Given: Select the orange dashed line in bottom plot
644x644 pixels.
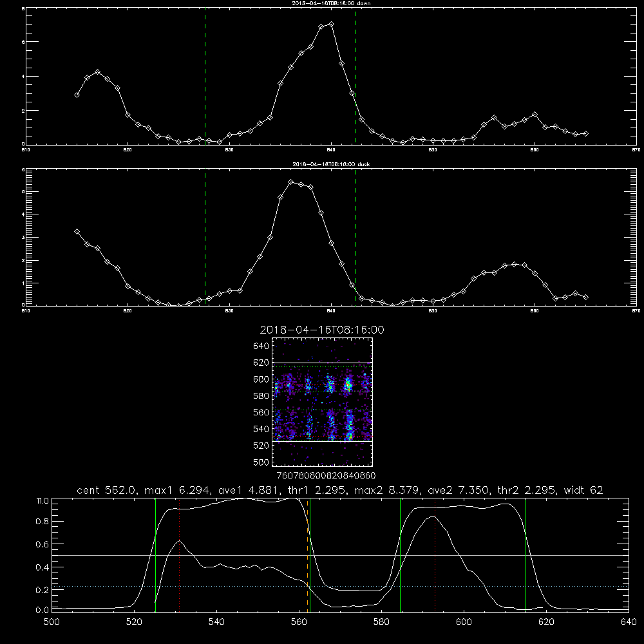Looking at the screenshot, I should [307, 555].
